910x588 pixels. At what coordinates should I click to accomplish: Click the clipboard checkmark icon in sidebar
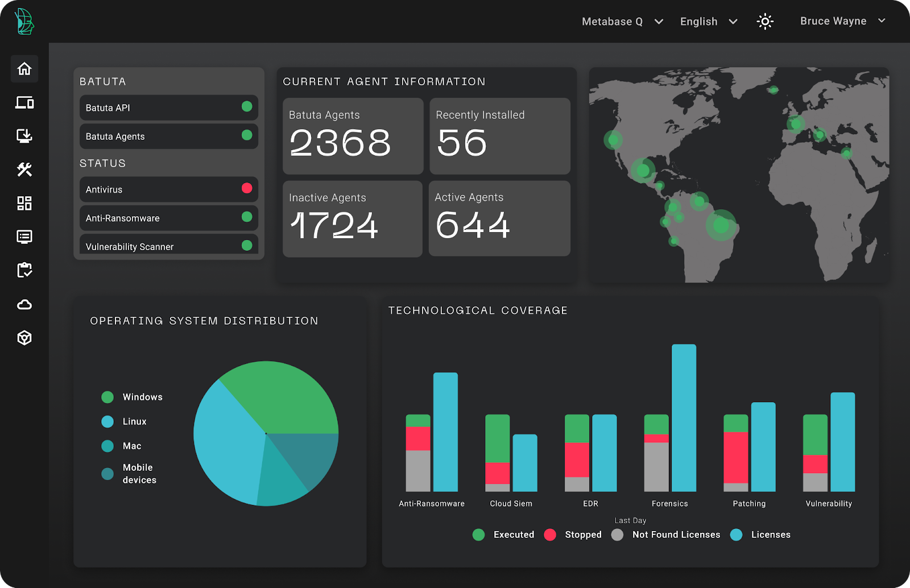click(24, 270)
